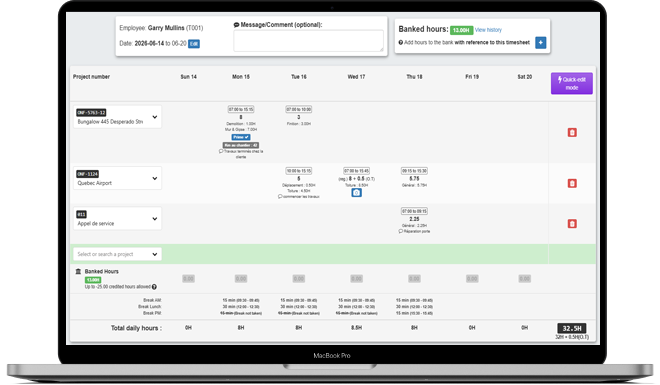
Task: Click the employee name Garry Mullins
Action: (166, 28)
